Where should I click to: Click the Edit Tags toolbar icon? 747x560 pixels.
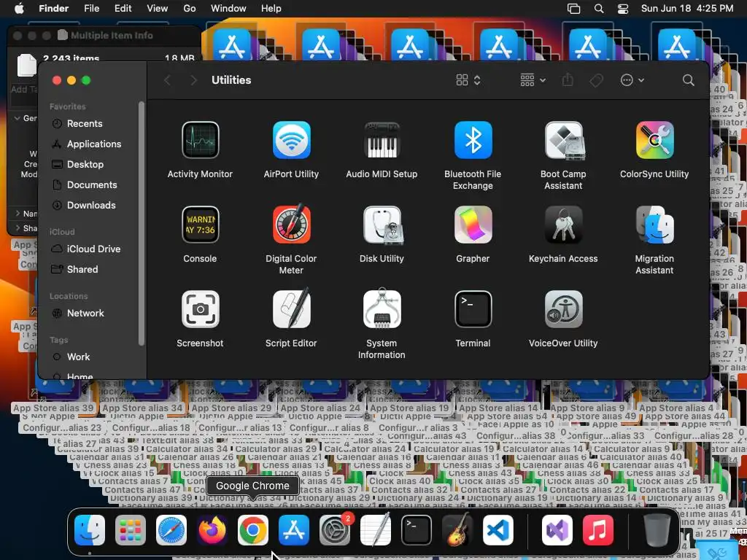coord(596,80)
